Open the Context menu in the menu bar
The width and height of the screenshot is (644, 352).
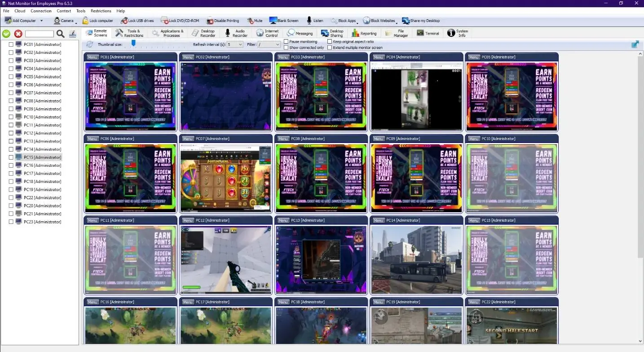pos(64,11)
